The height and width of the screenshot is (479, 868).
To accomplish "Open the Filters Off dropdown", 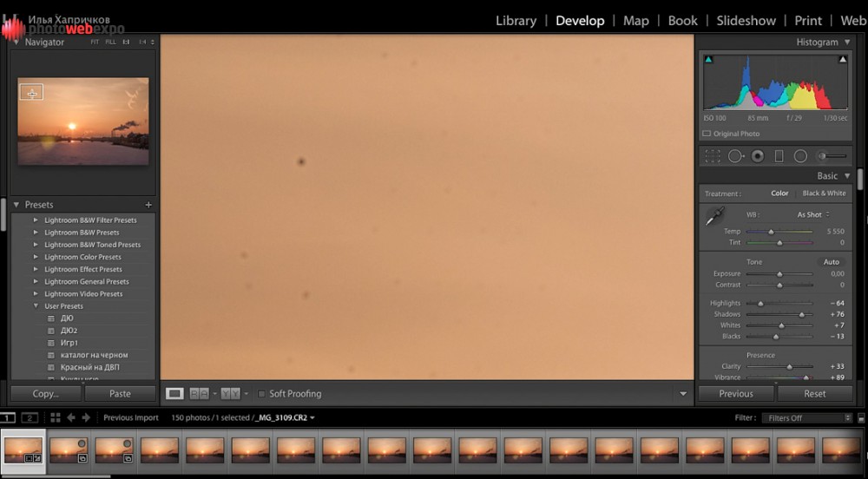I will pos(806,418).
